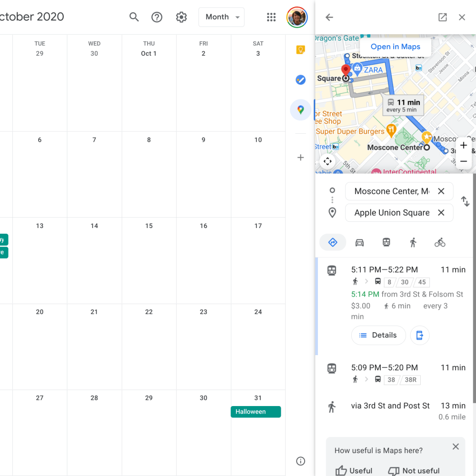Open the Halloween event on October 31

256,412
